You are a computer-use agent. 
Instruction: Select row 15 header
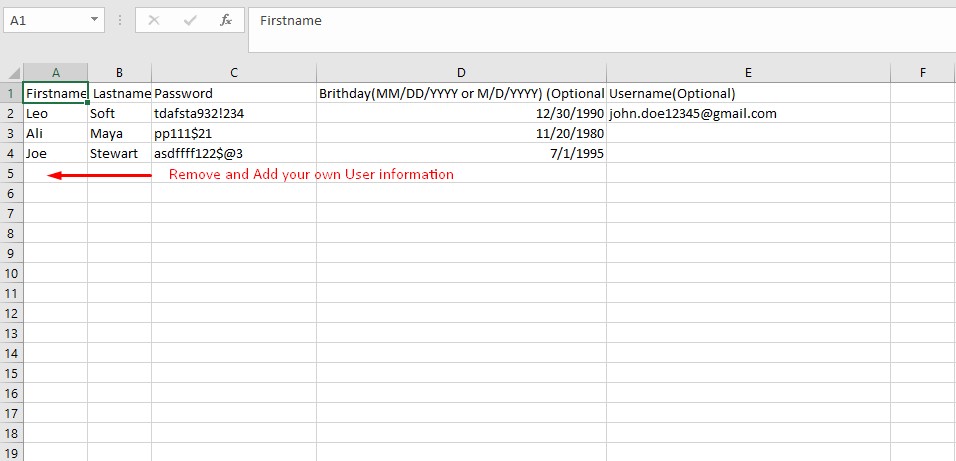(12, 373)
